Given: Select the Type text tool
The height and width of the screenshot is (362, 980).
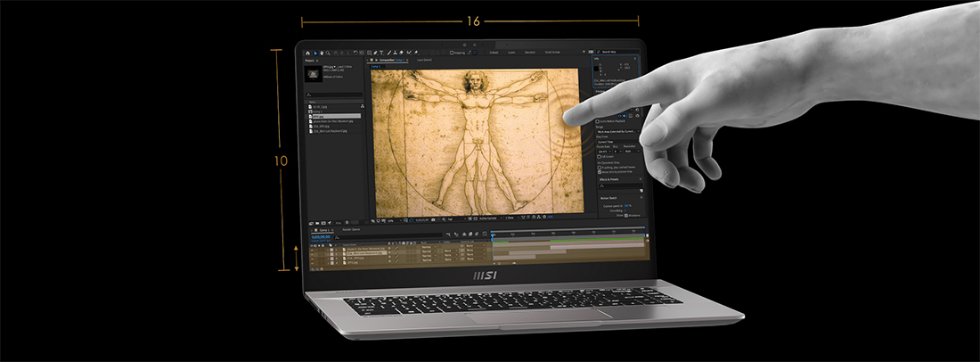Looking at the screenshot, I should point(381,53).
